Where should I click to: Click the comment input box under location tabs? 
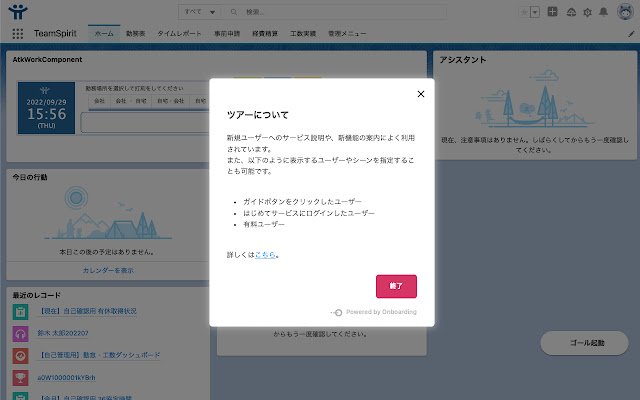[x=145, y=122]
